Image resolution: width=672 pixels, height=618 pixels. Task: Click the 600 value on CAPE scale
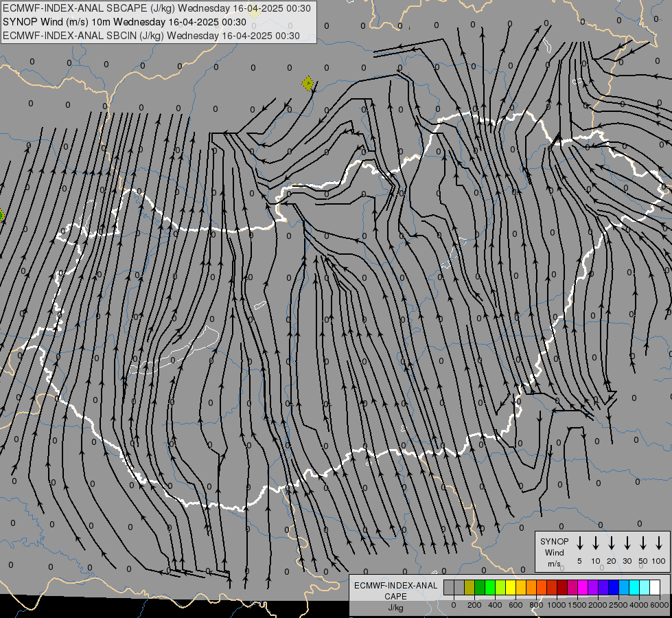(x=515, y=605)
